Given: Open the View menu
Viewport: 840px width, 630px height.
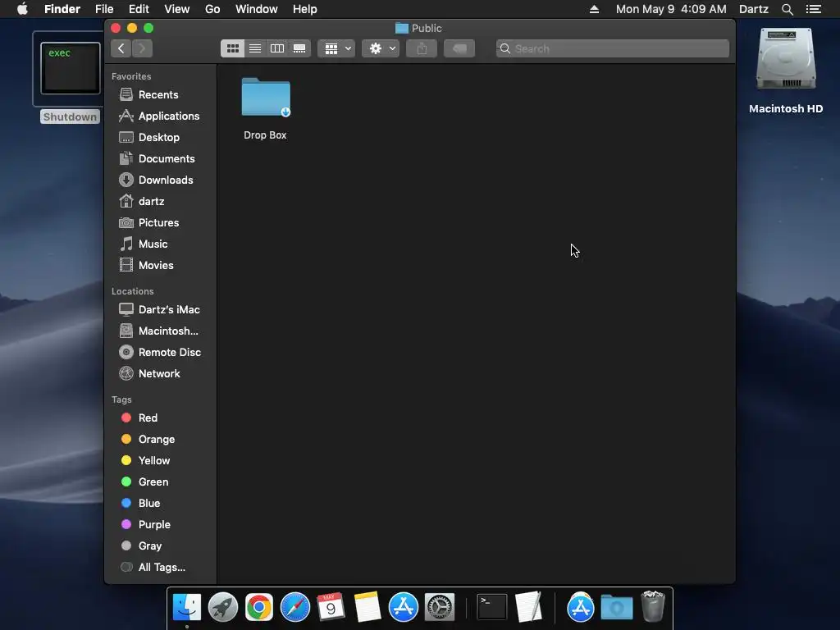Looking at the screenshot, I should pyautogui.click(x=177, y=9).
